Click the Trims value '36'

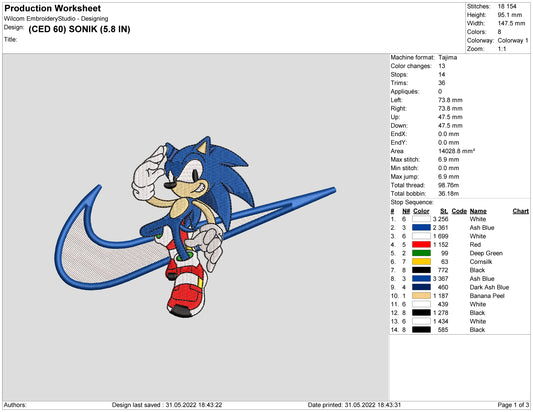442,83
